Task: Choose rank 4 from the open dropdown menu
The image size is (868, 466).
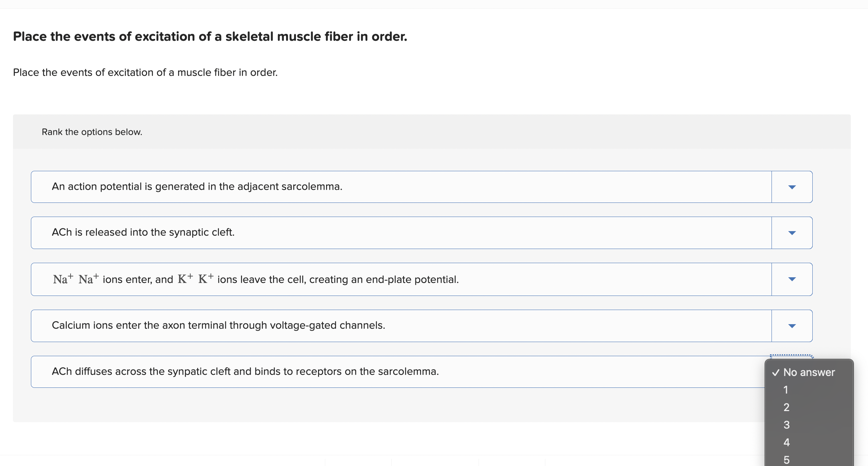Action: 786,442
